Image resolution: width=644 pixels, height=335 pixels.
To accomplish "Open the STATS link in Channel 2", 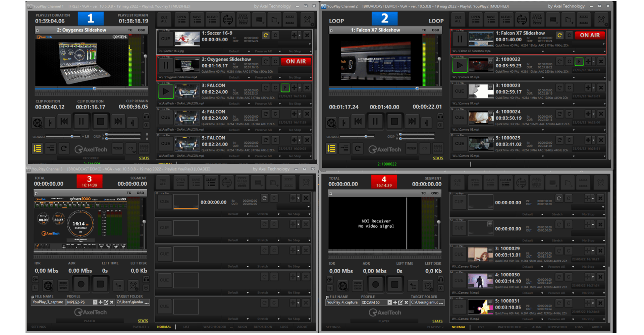I will [438, 158].
